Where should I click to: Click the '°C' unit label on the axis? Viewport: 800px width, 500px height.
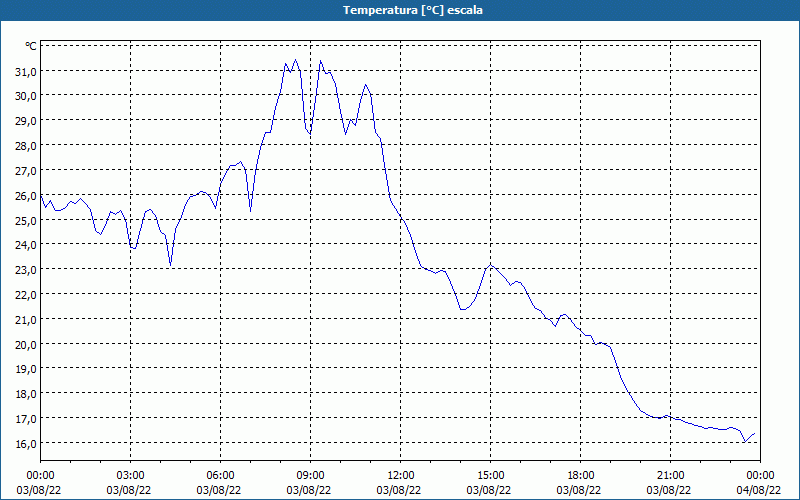click(31, 46)
